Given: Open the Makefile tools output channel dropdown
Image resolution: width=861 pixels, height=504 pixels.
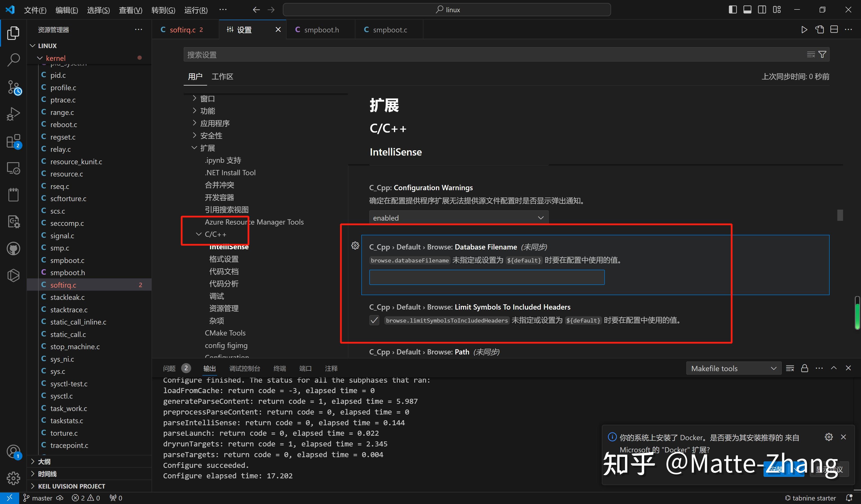Looking at the screenshot, I should 733,368.
